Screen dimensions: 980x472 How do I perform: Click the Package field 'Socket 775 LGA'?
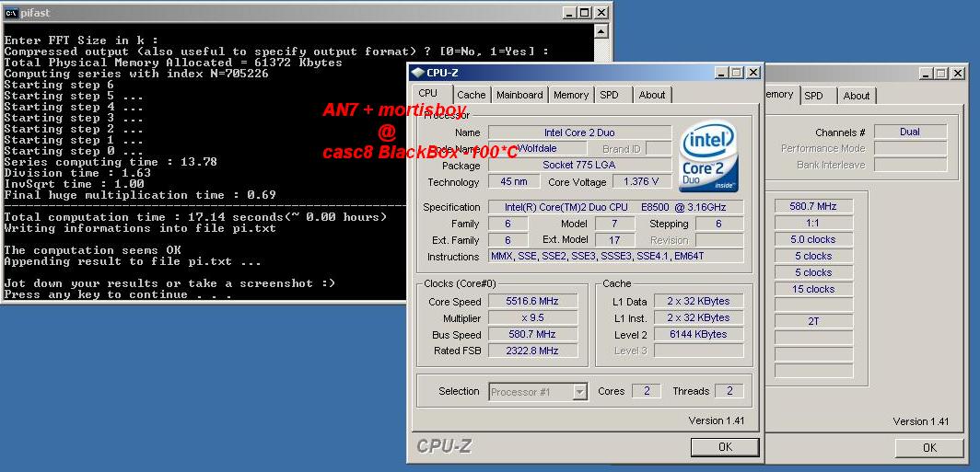[579, 165]
